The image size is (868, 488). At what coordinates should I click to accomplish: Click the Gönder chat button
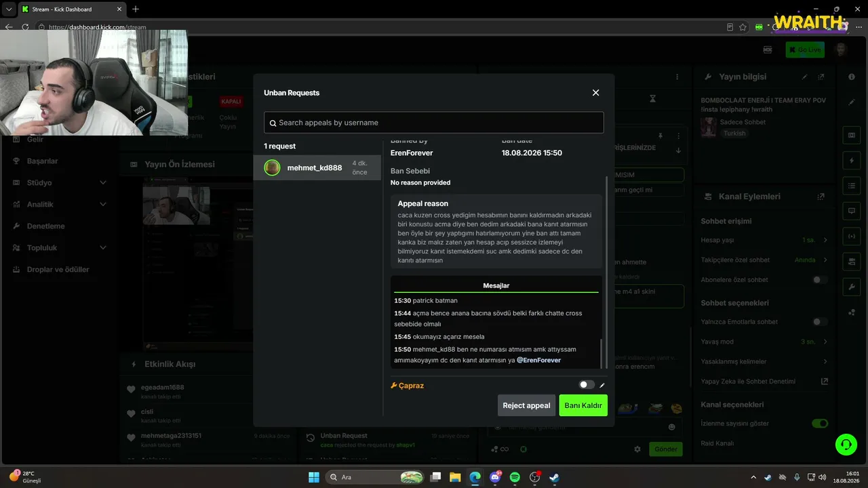click(666, 449)
